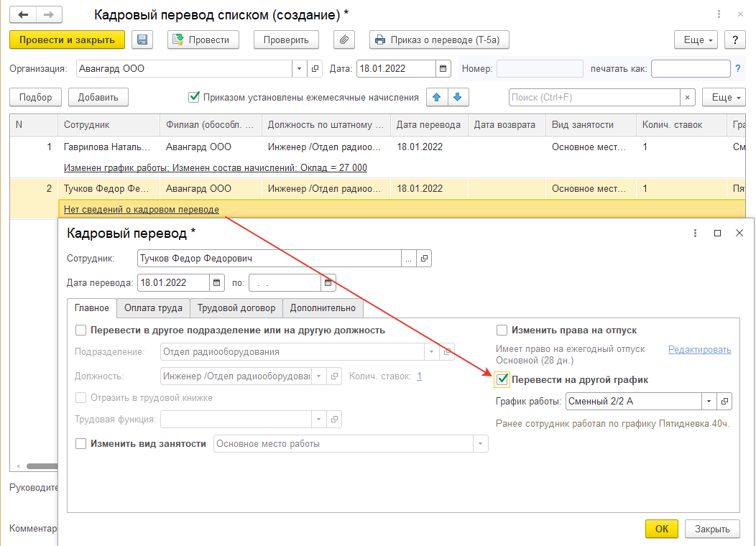Open the Колич. ставок value link 1

tap(420, 376)
